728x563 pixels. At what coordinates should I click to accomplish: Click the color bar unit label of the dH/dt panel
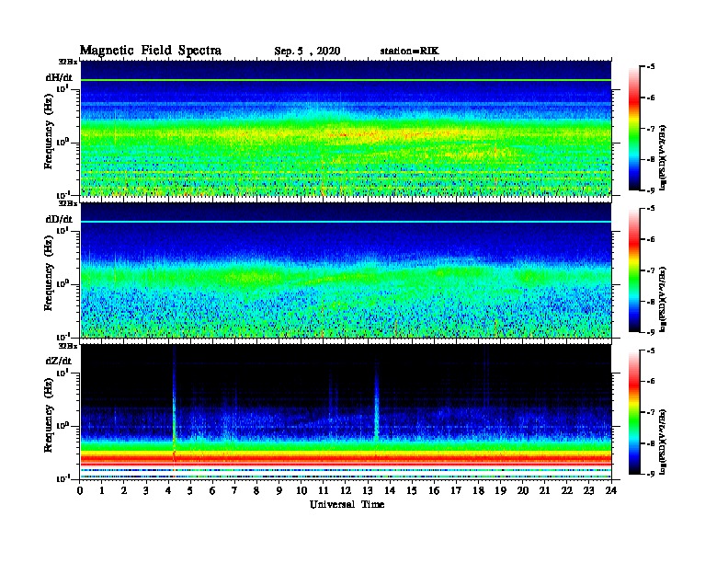(x=664, y=157)
